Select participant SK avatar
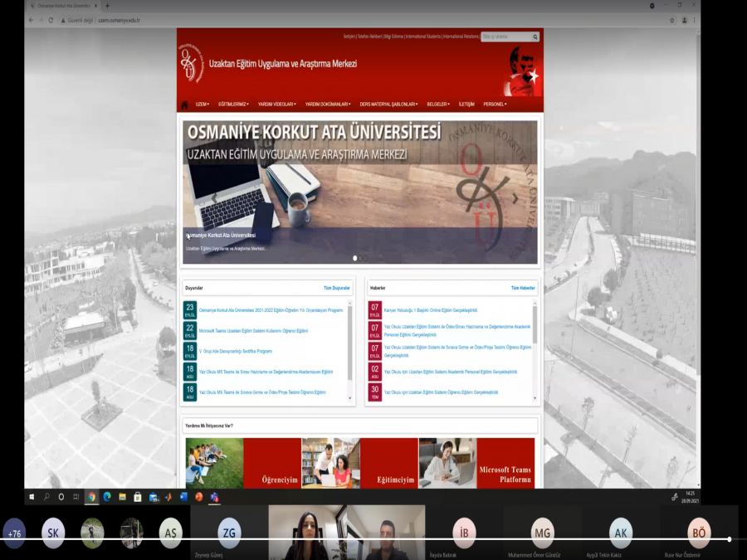The width and height of the screenshot is (747, 560). tap(53, 533)
